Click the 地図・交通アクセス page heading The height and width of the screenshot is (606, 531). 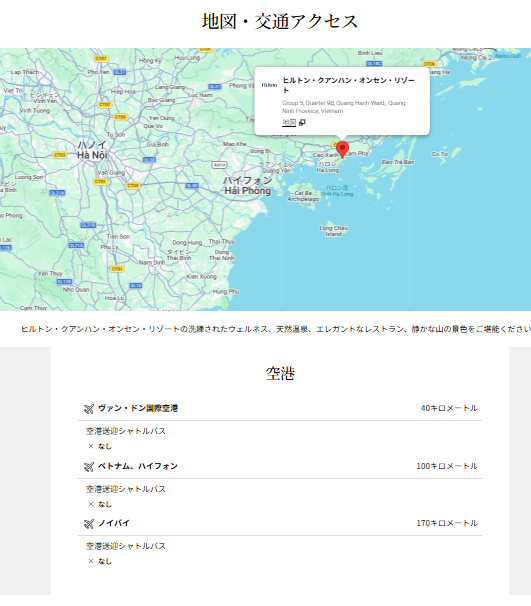pos(280,21)
